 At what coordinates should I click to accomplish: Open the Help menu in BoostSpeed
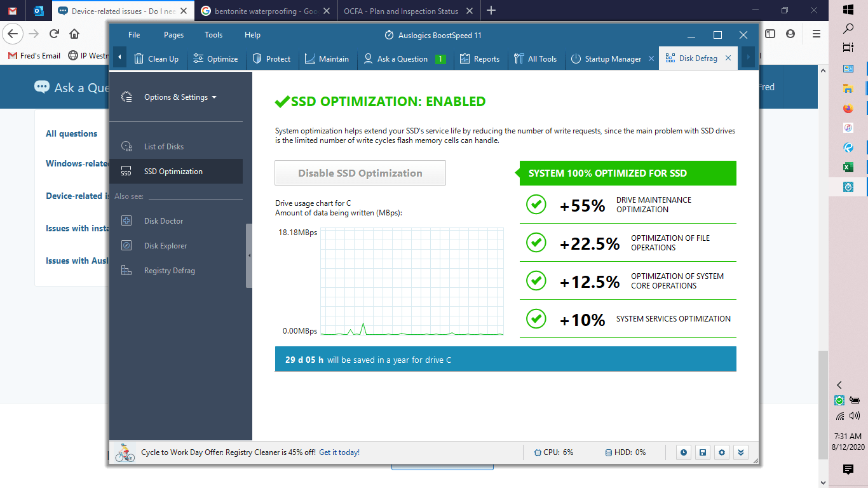252,35
